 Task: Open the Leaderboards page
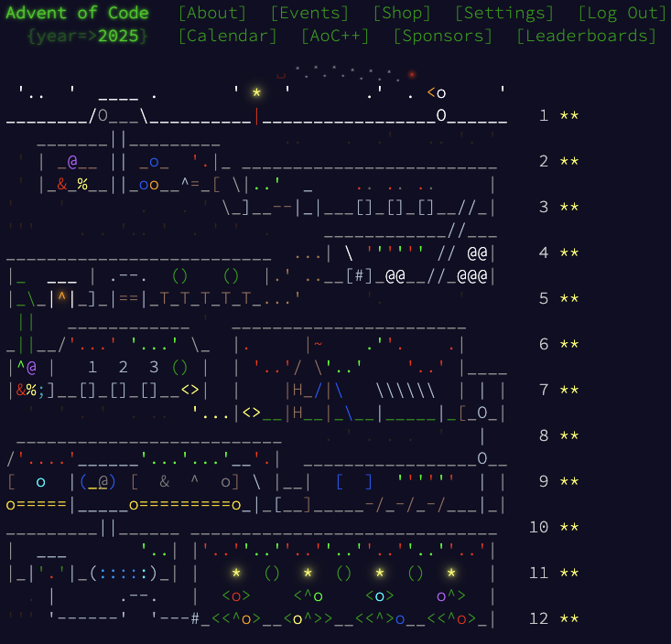tap(587, 36)
